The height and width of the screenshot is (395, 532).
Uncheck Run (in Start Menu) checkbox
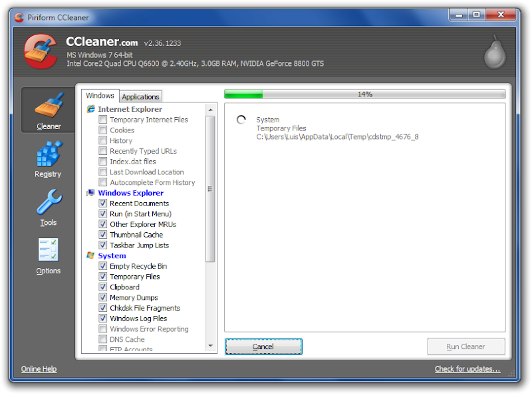pyautogui.click(x=102, y=213)
